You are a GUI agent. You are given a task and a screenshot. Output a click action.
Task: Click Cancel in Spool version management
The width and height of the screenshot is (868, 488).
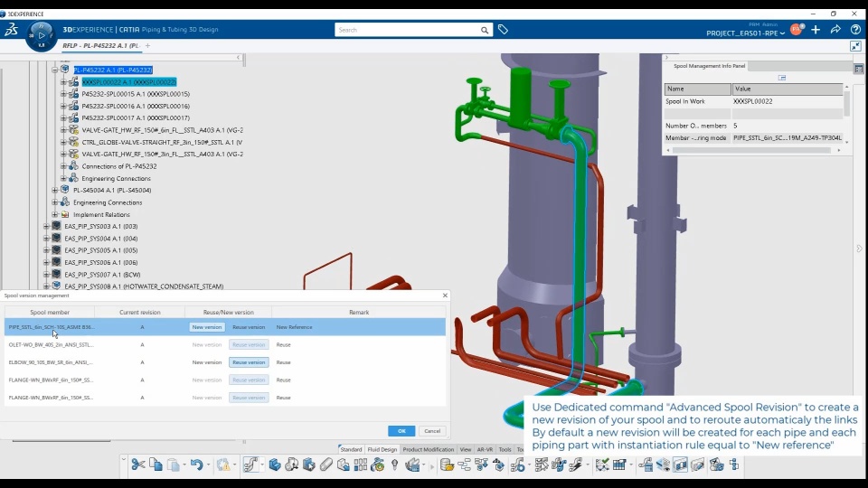click(x=432, y=431)
